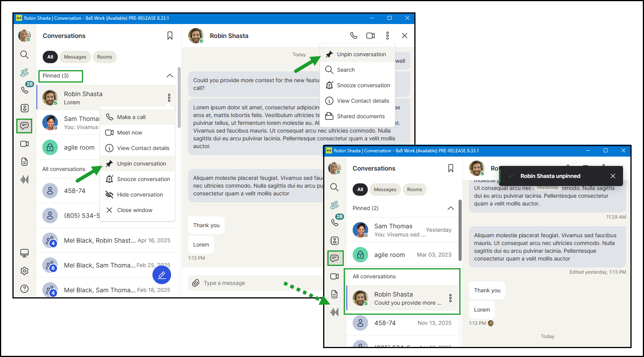644x357 pixels.
Task: Select the All filter in back window
Action: 50,57
